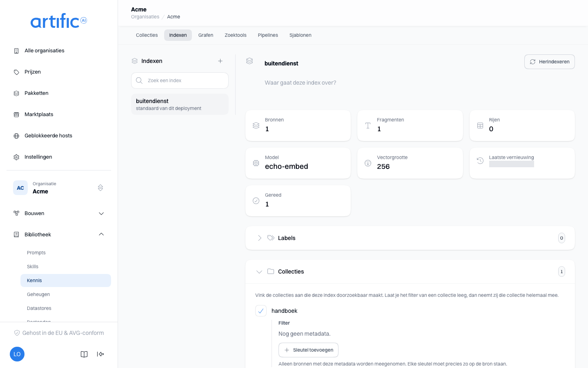Image resolution: width=588 pixels, height=368 pixels.
Task: Uncheck the handboek collection checkbox
Action: (261, 311)
